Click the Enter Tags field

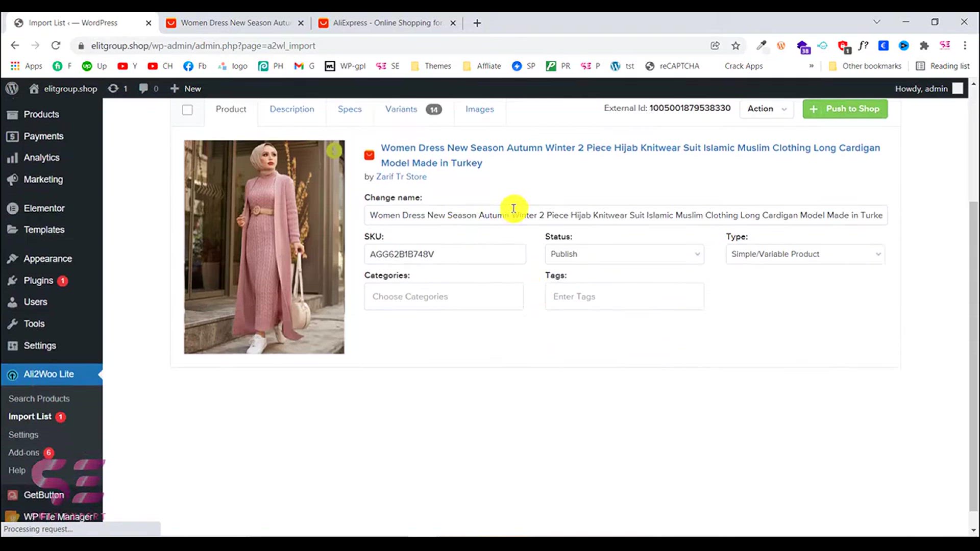pos(625,296)
